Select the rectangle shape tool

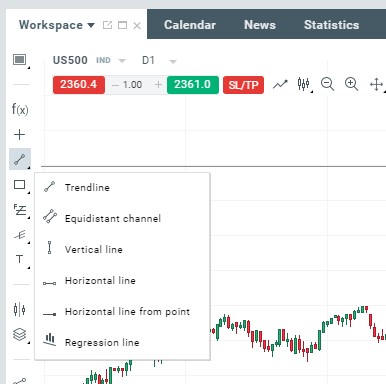(20, 185)
